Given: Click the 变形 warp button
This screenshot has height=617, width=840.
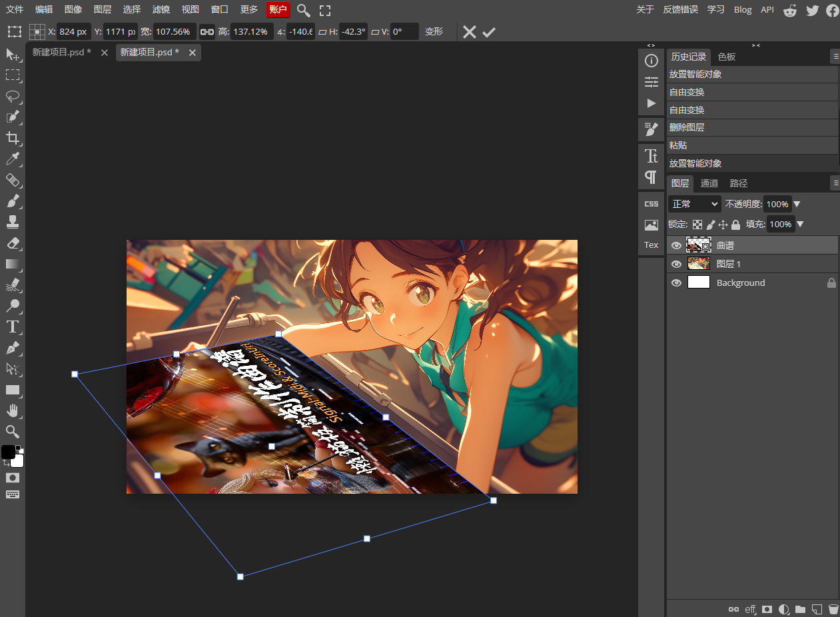Looking at the screenshot, I should pyautogui.click(x=434, y=31).
